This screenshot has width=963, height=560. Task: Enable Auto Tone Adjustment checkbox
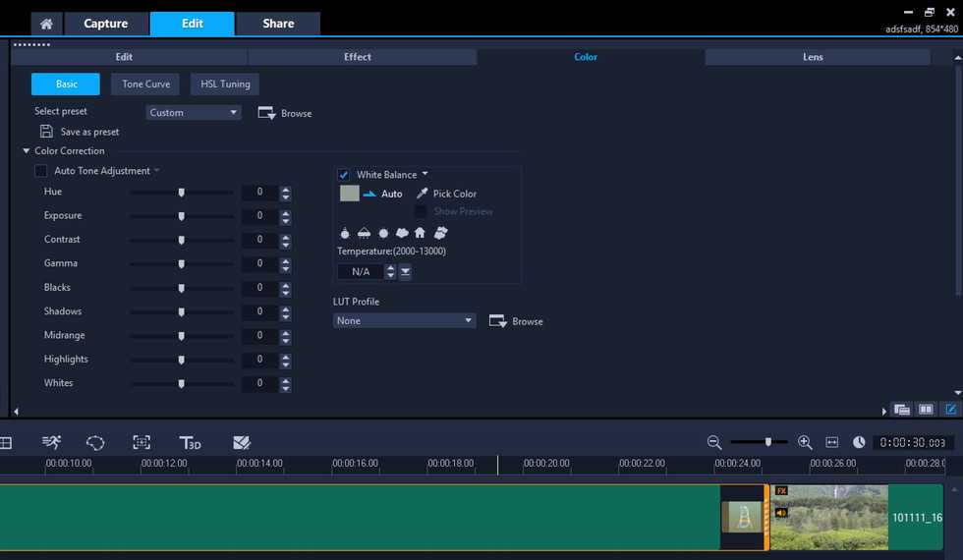(41, 171)
